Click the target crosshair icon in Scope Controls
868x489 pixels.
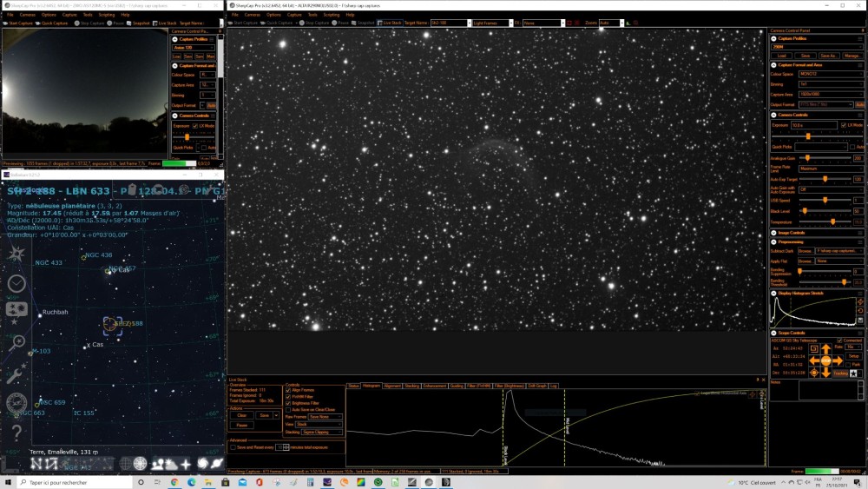[x=814, y=373]
